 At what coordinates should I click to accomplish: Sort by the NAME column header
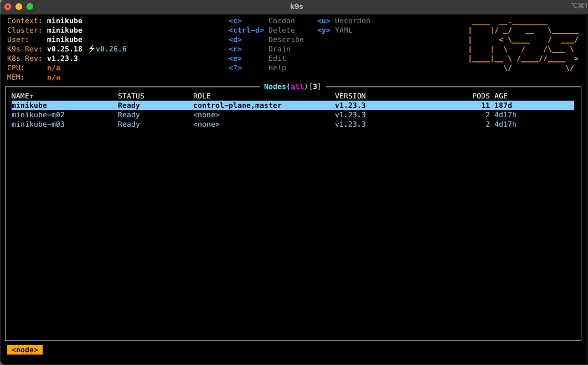22,96
